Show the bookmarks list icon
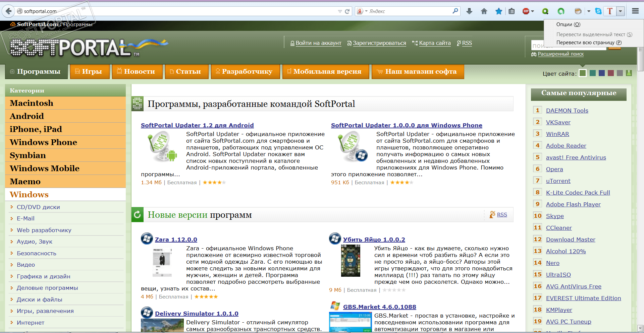This screenshot has height=333, width=644. coord(512,11)
